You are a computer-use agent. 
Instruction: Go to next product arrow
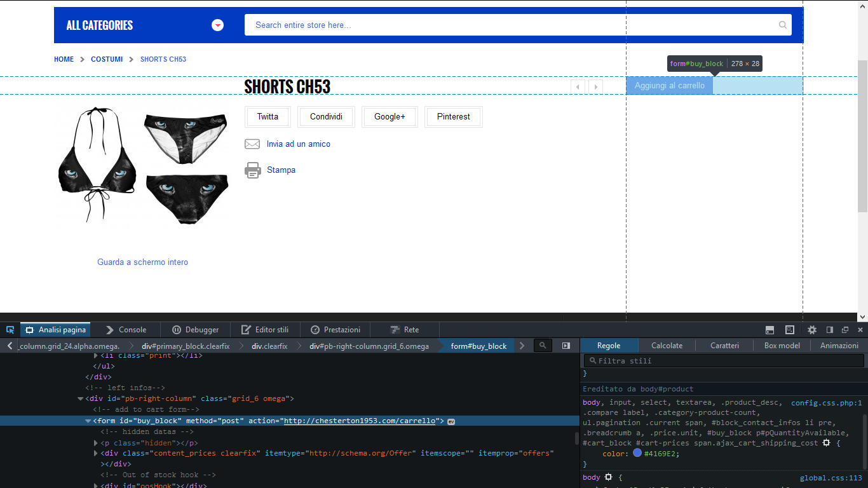(x=595, y=86)
